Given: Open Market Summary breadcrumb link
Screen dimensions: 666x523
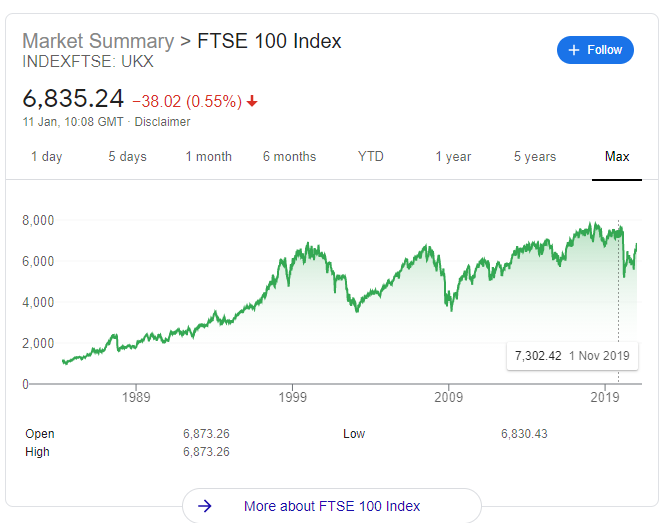Looking at the screenshot, I should (x=97, y=41).
